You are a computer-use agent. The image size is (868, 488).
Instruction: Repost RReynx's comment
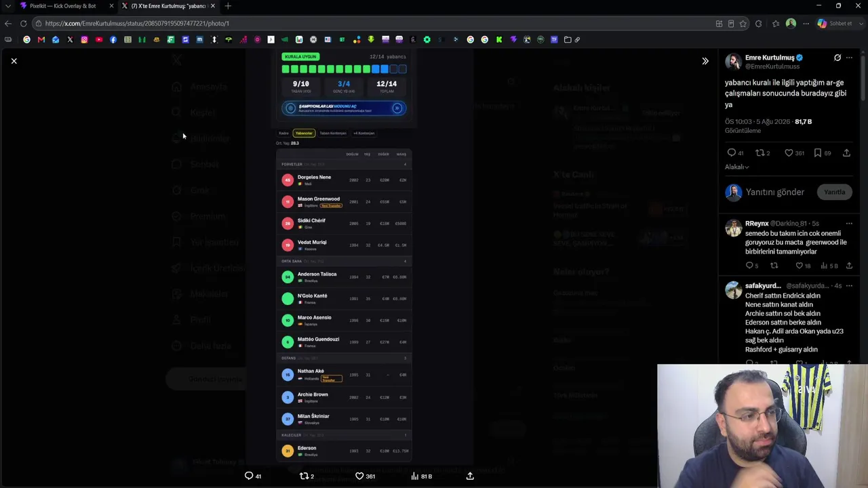pos(774,266)
